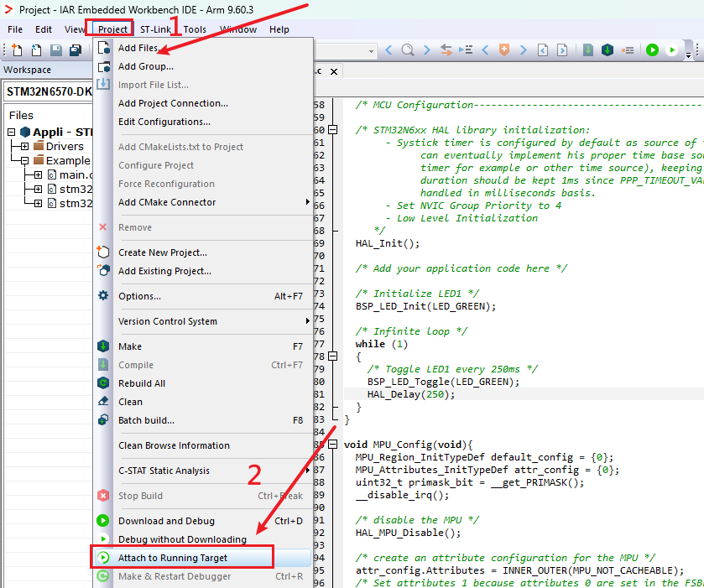Click the Navigate Backward page icon

(x=543, y=49)
